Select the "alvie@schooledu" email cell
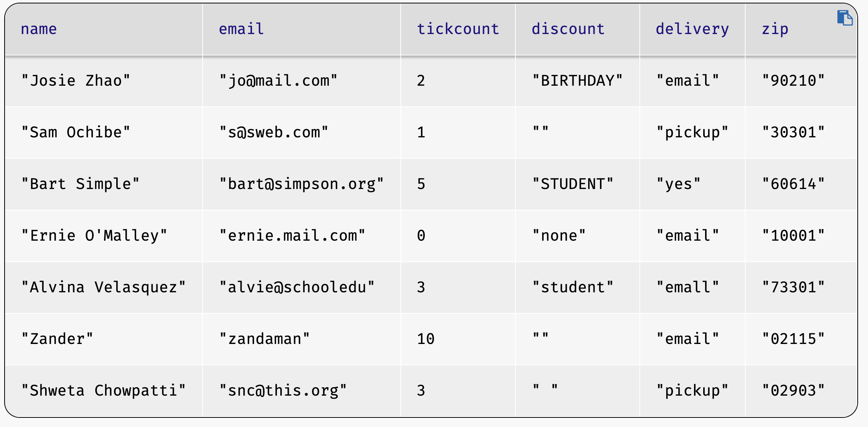The image size is (868, 427). click(x=302, y=287)
